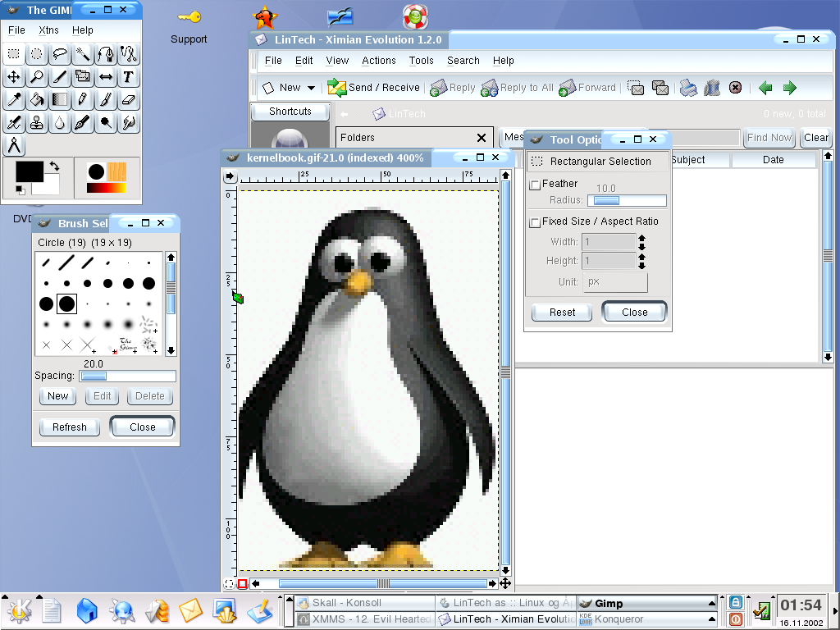Open the New dropdown arrow in Evolution
The height and width of the screenshot is (630, 840).
(x=311, y=88)
